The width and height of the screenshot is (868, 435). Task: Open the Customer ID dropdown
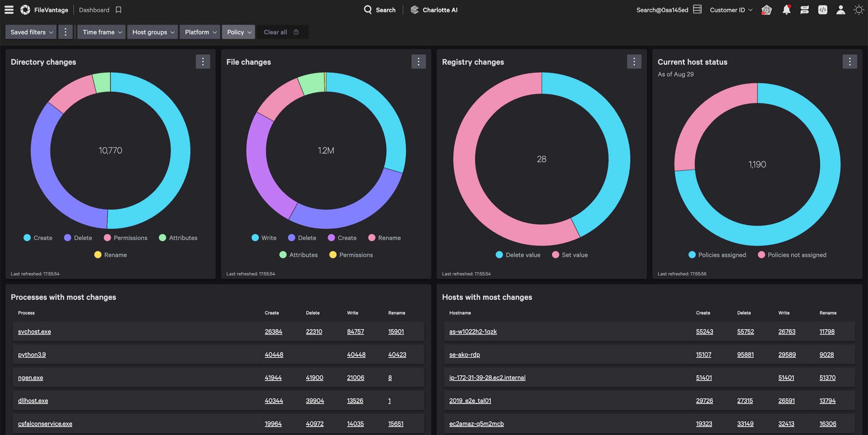(729, 10)
